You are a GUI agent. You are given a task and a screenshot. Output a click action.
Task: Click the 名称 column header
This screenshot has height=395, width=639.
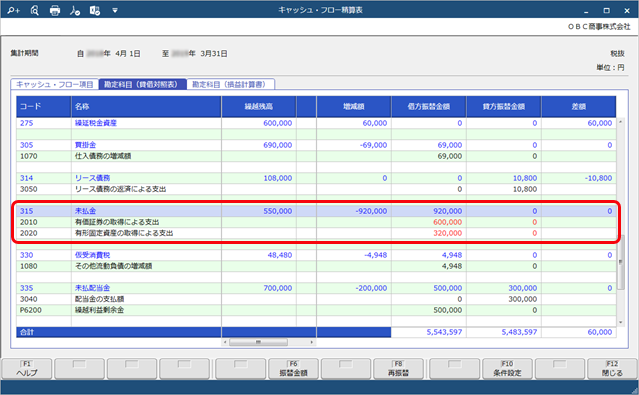[x=146, y=107]
